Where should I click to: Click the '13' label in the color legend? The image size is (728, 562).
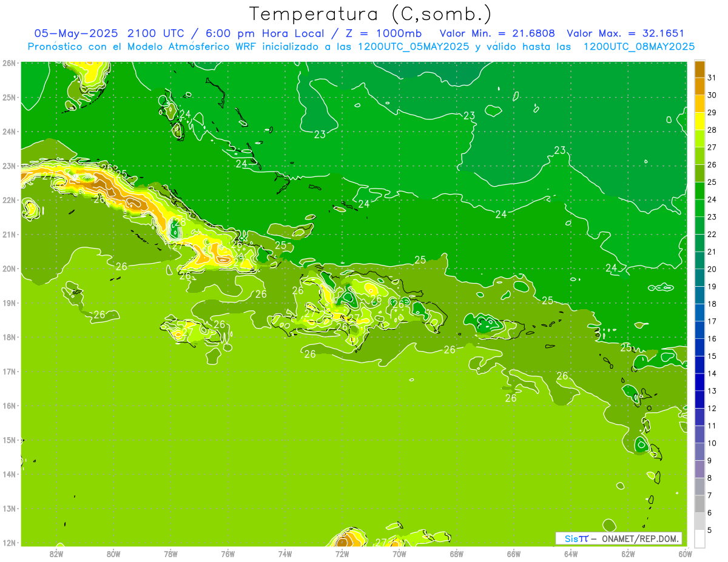pyautogui.click(x=712, y=391)
